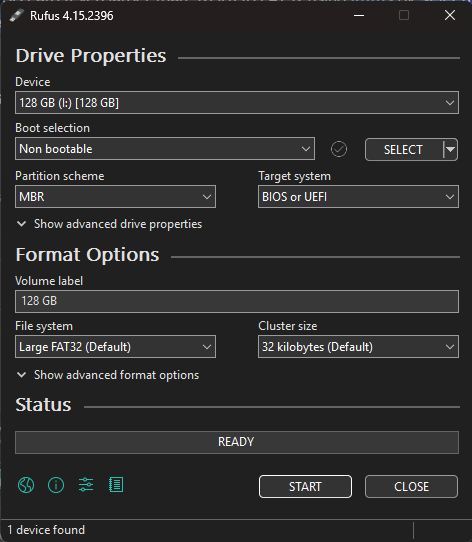Click the READY status progress bar
The width and height of the screenshot is (472, 542).
(x=237, y=442)
